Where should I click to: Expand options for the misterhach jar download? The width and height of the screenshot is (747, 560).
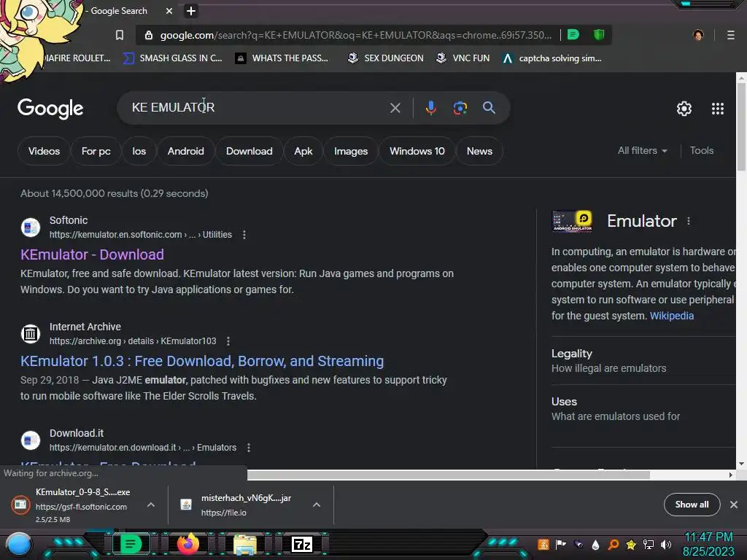(317, 505)
